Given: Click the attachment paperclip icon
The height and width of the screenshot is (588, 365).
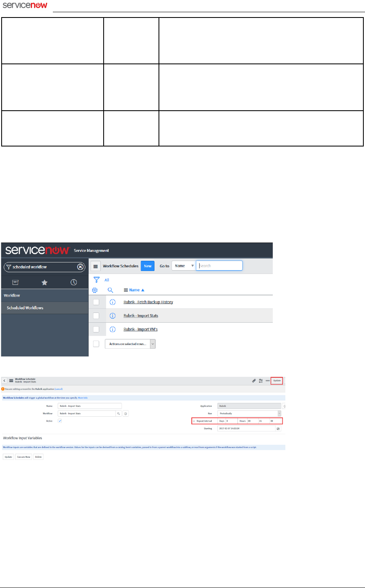Looking at the screenshot, I should [x=254, y=381].
